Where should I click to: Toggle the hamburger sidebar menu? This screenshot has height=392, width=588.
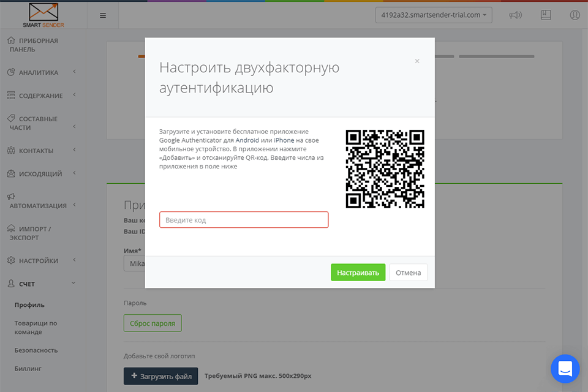pos(103,15)
